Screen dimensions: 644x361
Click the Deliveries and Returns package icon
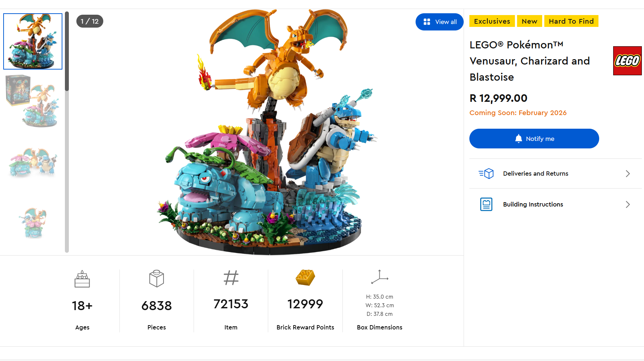(486, 174)
